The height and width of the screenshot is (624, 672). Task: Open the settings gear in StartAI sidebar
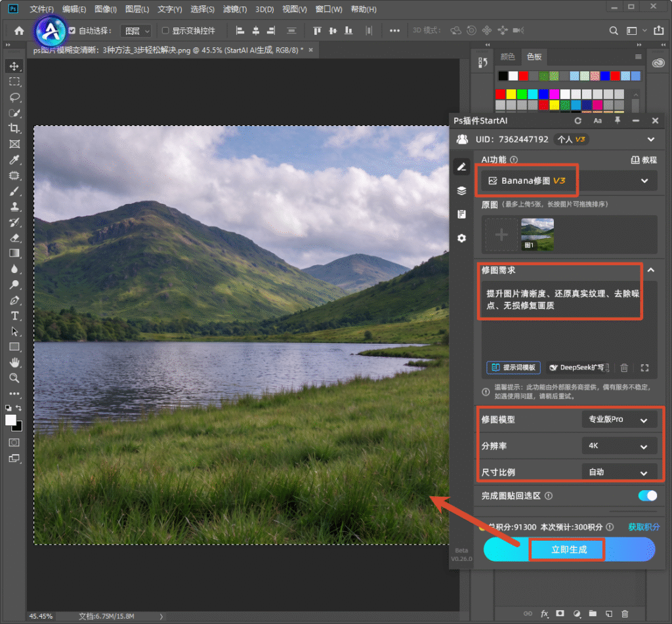461,238
